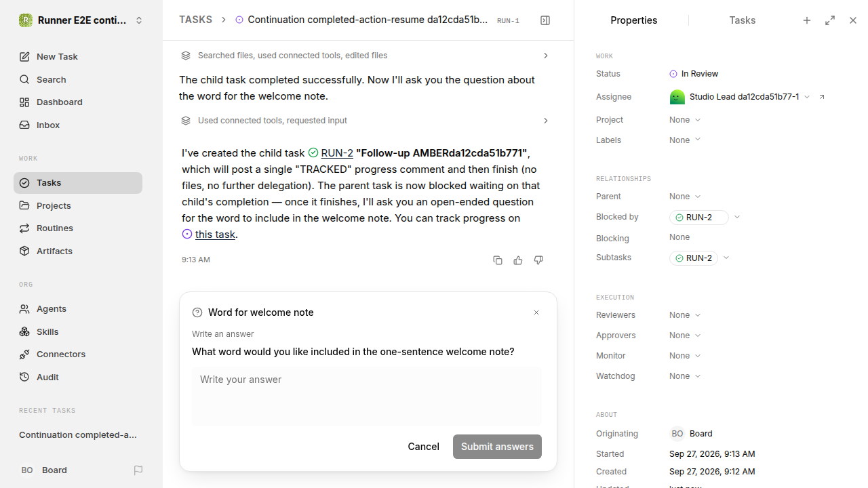Open Audit via its history icon
The image size is (868, 488).
tap(24, 378)
